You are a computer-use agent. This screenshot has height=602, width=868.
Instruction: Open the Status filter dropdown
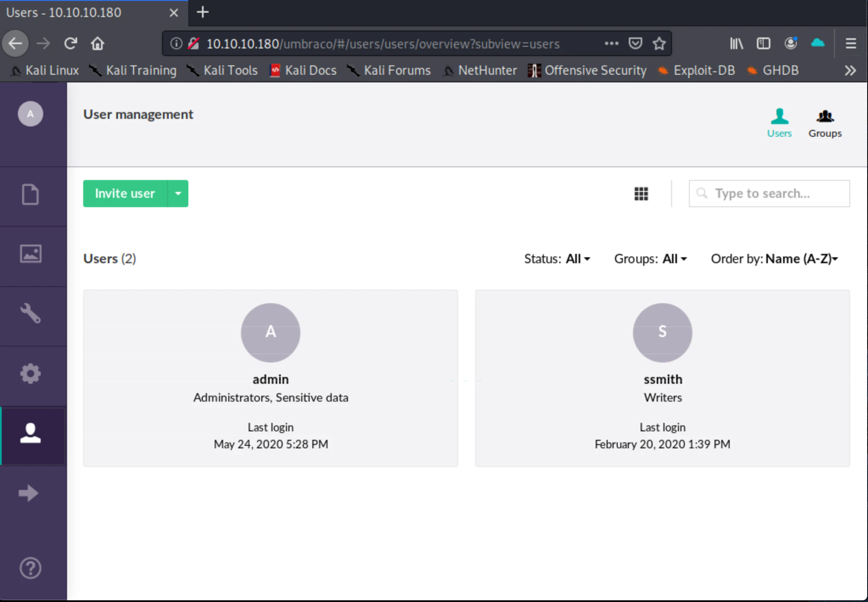[557, 259]
